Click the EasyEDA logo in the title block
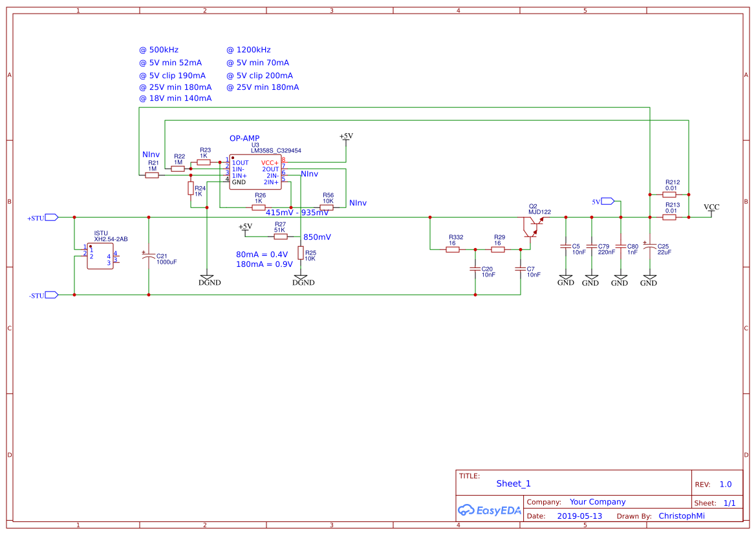 490,510
